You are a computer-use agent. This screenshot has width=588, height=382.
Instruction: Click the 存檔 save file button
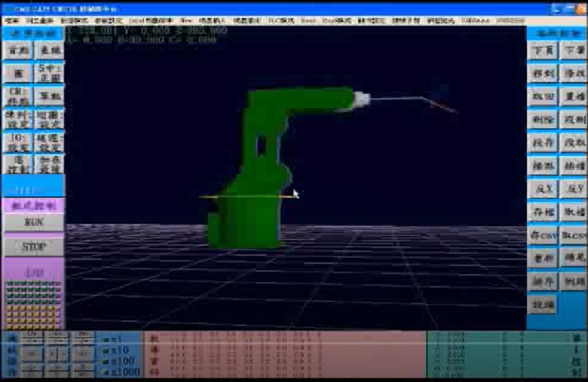point(542,212)
